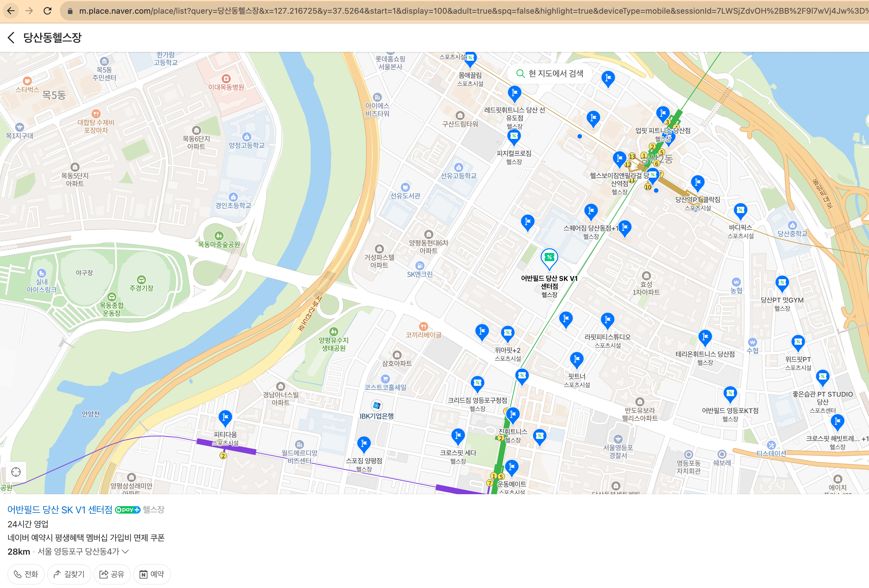Screen dimensions: 869x588
Task: Select the 어반필드 당산 SK V1 센터점 map pin
Action: tap(549, 259)
